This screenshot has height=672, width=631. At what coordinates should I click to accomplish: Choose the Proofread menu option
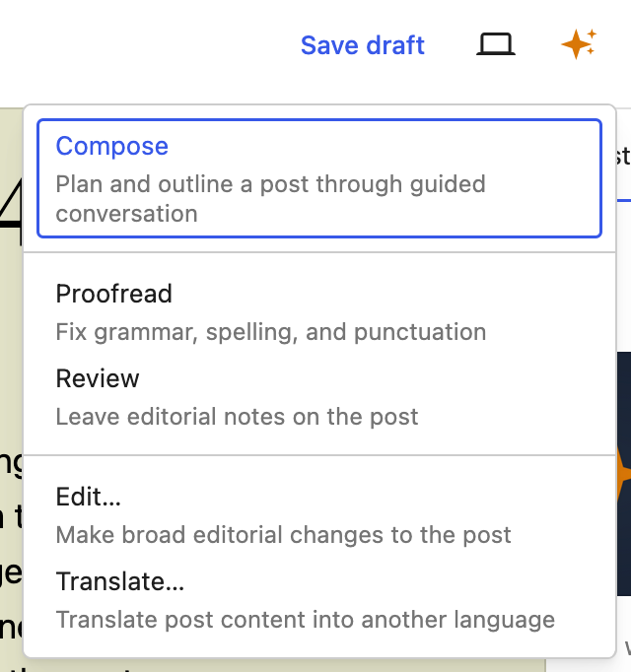tap(113, 294)
